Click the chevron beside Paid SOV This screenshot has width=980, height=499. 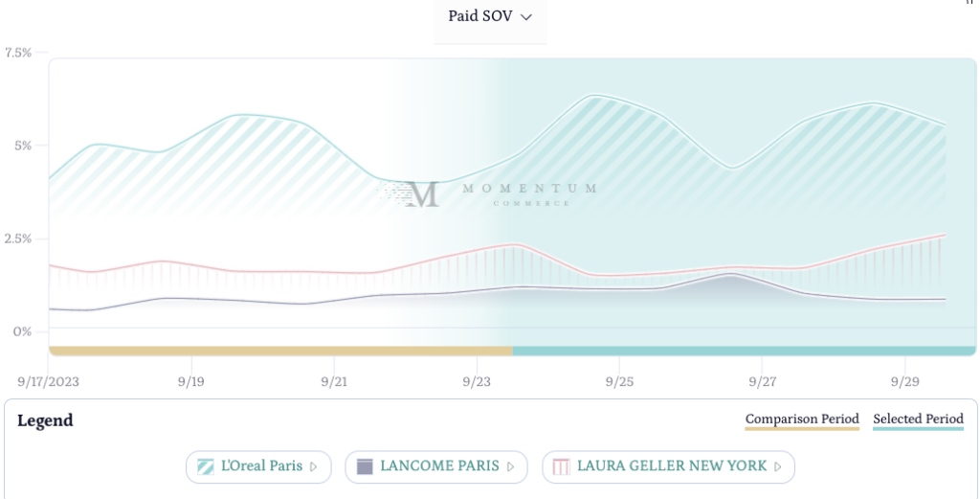pyautogui.click(x=526, y=17)
